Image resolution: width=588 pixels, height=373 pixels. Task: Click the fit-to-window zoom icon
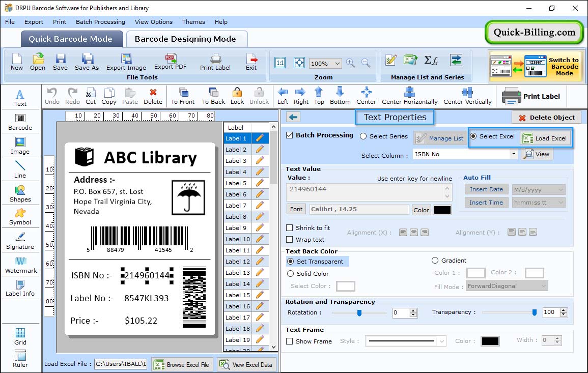tap(299, 63)
